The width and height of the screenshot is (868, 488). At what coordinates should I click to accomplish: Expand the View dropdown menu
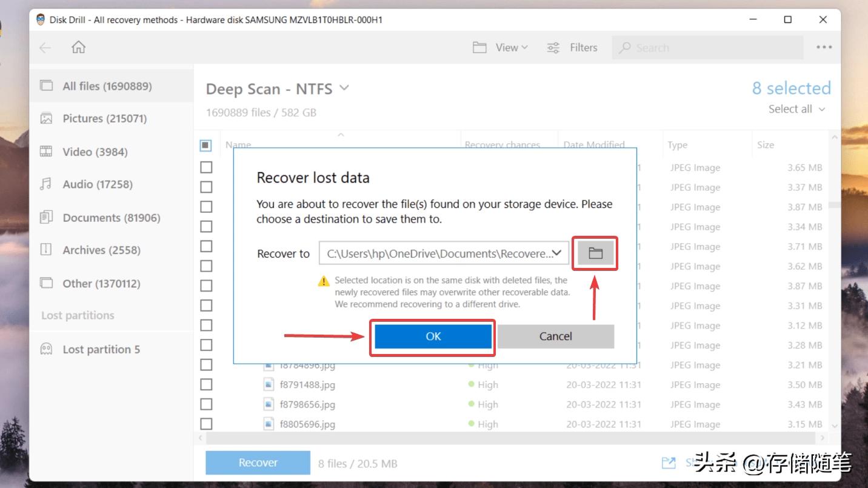[501, 47]
